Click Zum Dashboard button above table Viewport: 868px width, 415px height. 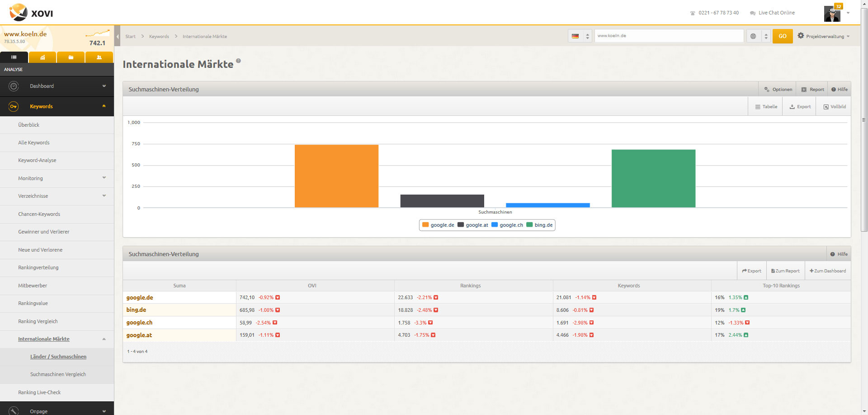click(x=828, y=271)
